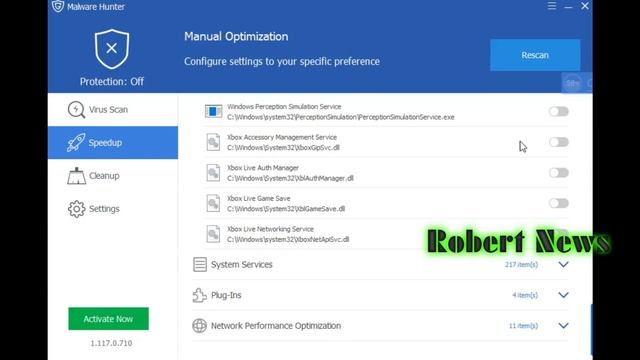The height and width of the screenshot is (360, 640).
Task: Expand Plug-Ins section chevron
Action: tap(563, 295)
